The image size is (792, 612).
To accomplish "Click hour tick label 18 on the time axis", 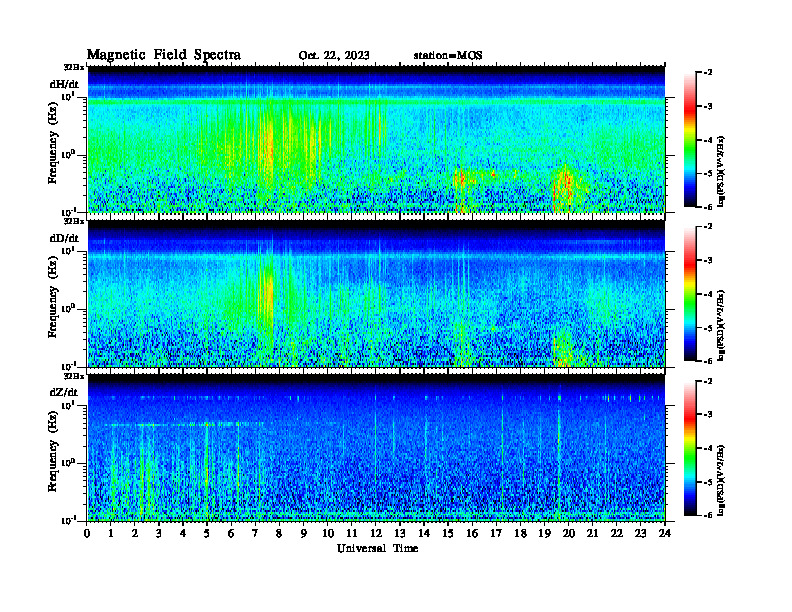I will point(521,533).
